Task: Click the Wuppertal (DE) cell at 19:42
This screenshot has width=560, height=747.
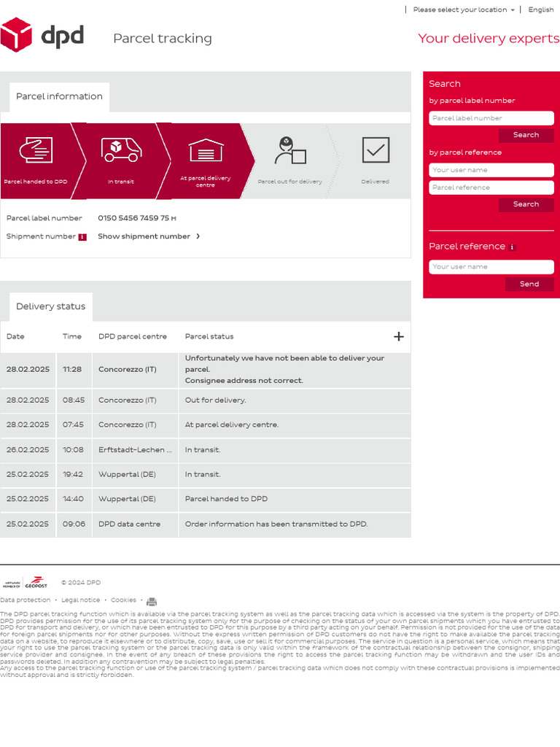Action: (x=135, y=475)
